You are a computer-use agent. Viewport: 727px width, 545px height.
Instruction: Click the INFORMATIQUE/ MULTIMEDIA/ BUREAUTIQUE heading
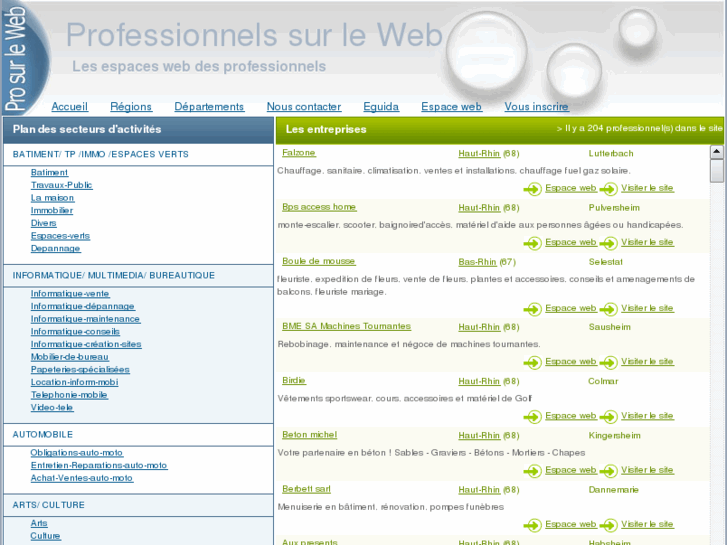tap(114, 276)
